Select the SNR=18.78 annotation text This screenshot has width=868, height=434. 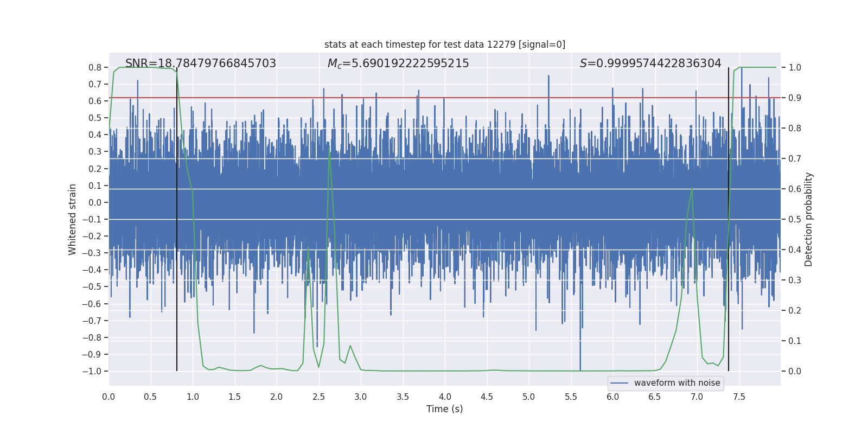click(201, 63)
